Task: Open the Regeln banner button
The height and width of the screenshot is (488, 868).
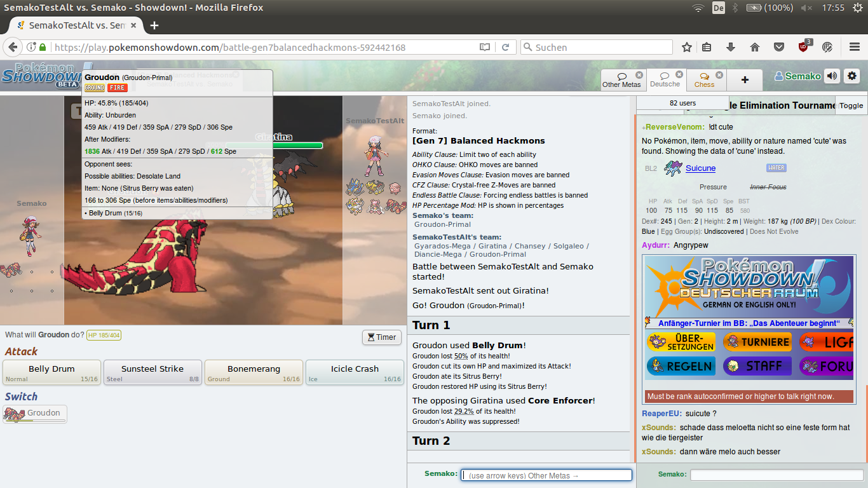Action: pos(681,367)
